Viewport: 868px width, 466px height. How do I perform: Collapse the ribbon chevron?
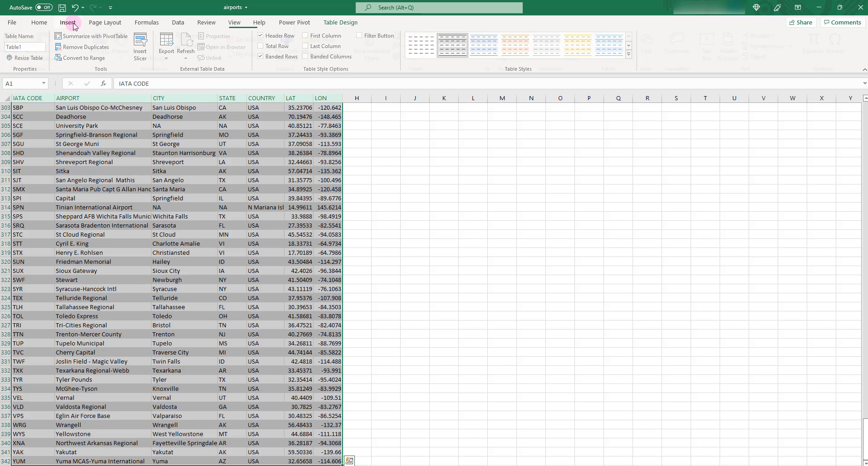click(x=864, y=69)
